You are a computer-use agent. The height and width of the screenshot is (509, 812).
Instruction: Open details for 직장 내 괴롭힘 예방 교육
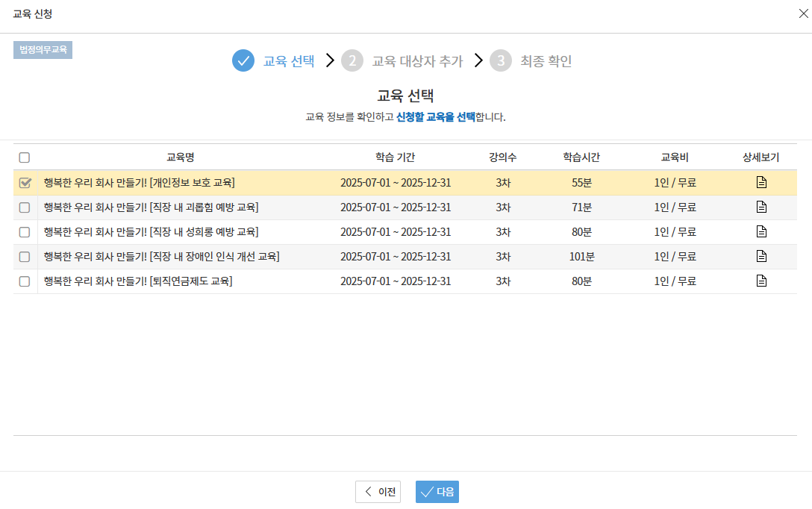[761, 207]
